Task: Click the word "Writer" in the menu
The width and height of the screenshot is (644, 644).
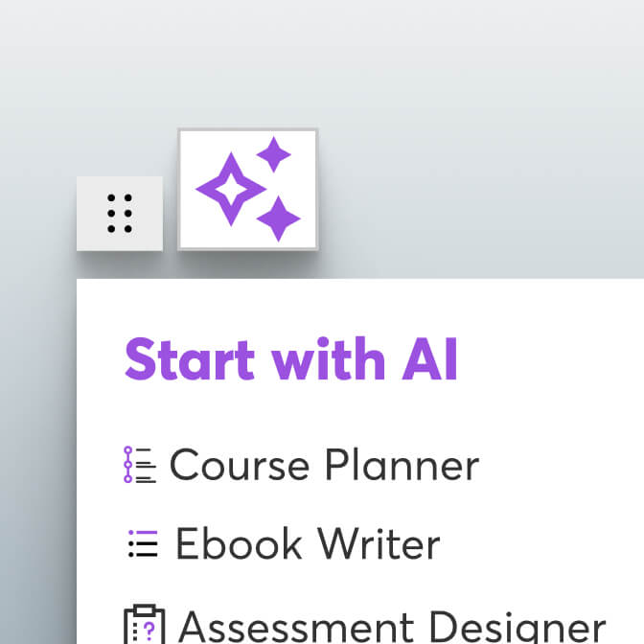Action: [379, 544]
